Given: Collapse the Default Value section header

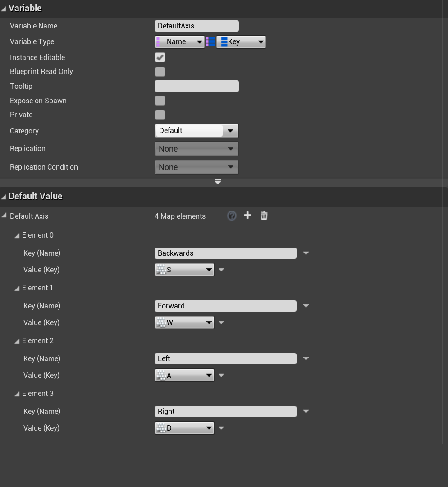Looking at the screenshot, I should pyautogui.click(x=4, y=197).
